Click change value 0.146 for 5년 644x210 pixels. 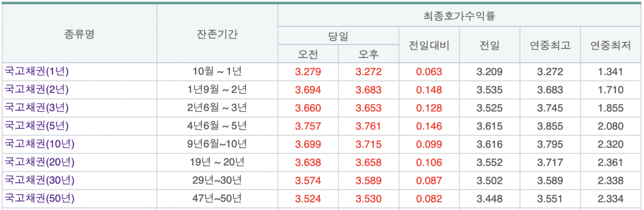pyautogui.click(x=429, y=126)
